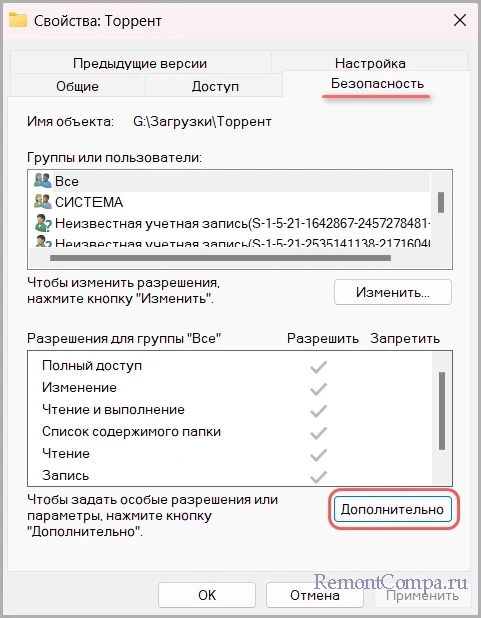
Task: Click the horizontal scrollbar in users list
Action: point(220,258)
